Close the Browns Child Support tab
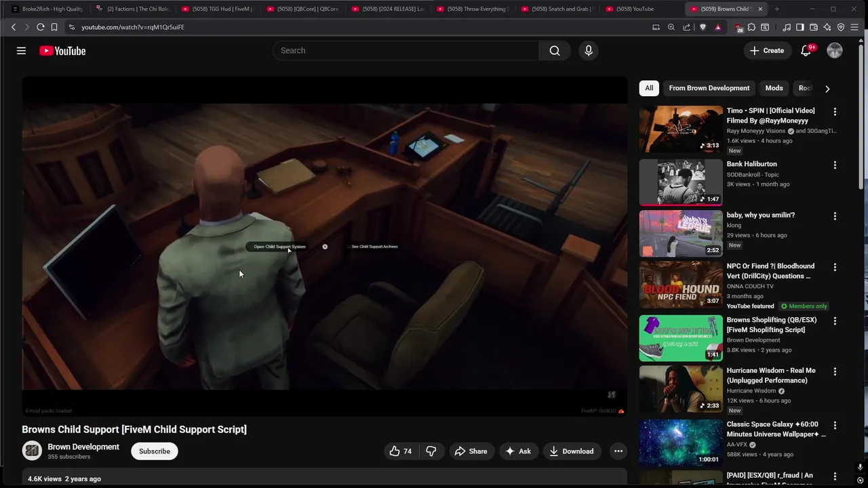This screenshot has height=488, width=868. click(x=760, y=9)
